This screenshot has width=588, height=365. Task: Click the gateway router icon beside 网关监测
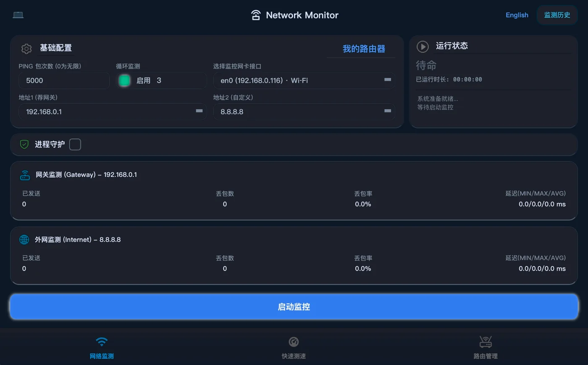point(25,175)
